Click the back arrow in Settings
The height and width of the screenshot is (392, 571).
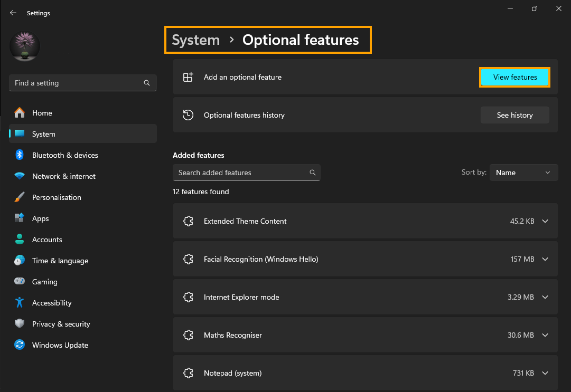(13, 13)
